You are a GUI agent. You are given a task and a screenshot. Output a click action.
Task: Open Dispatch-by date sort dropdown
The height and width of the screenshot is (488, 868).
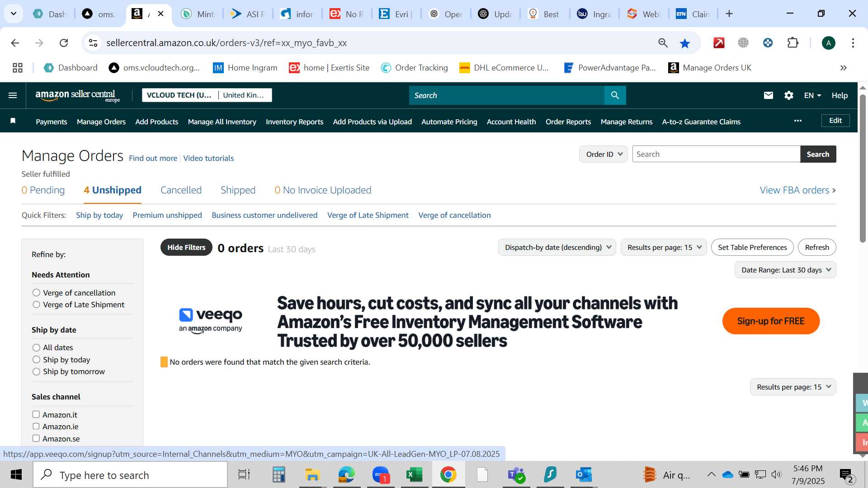tap(557, 247)
